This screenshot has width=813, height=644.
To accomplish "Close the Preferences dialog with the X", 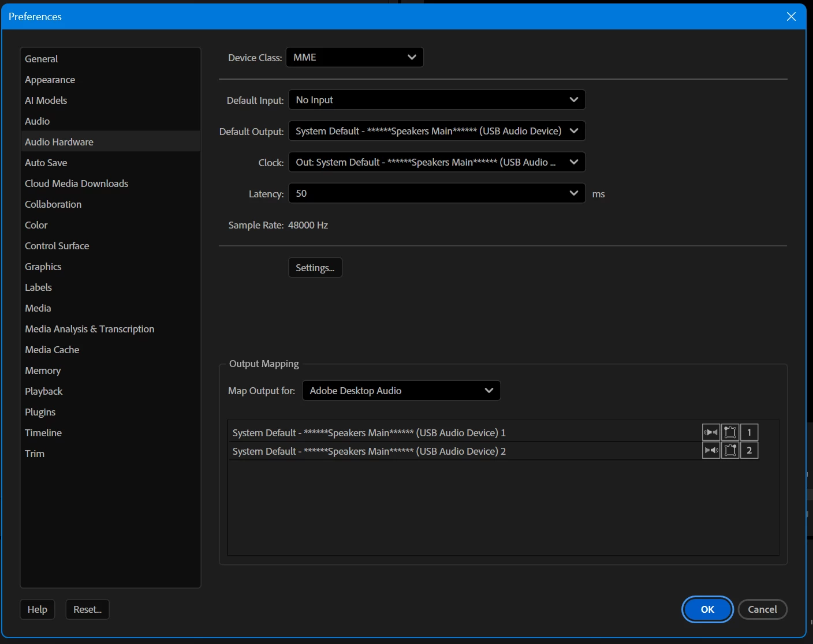I will tap(791, 17).
